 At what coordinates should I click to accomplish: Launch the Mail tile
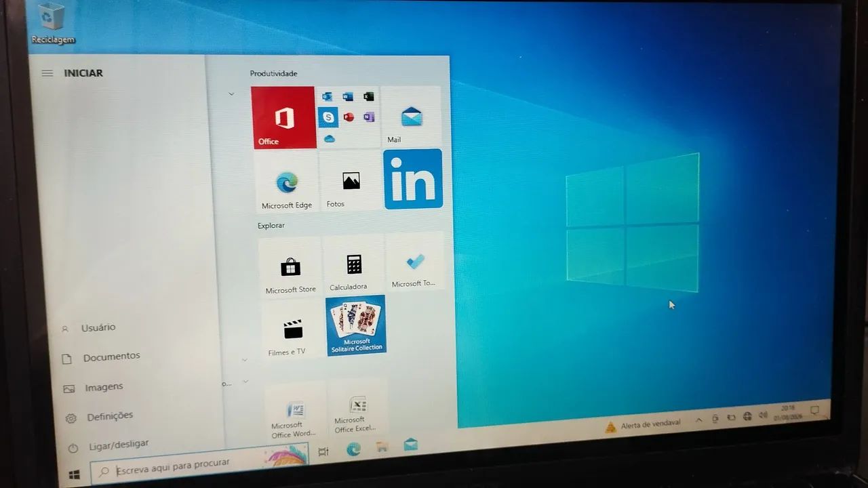tap(411, 116)
